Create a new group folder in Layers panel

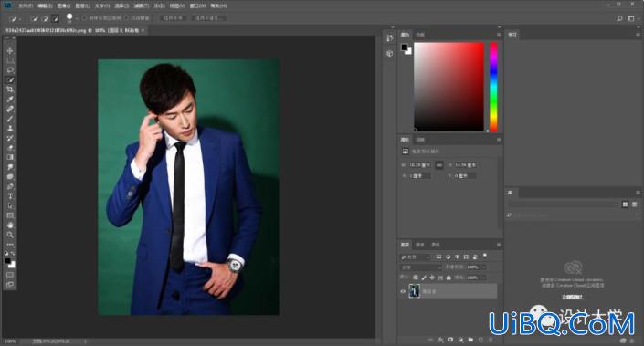coord(470,340)
